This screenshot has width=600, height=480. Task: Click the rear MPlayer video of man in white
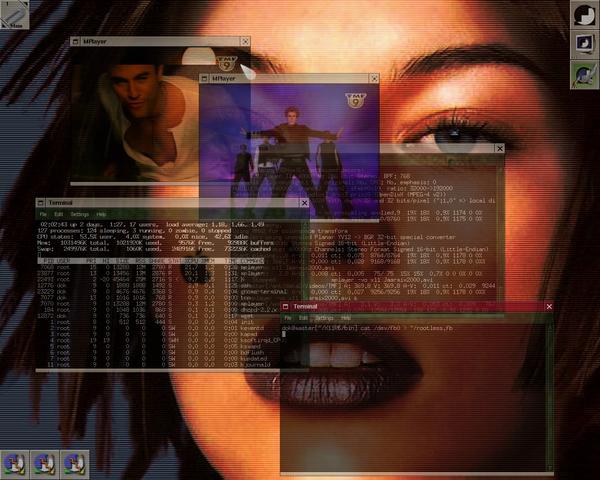pos(135,114)
